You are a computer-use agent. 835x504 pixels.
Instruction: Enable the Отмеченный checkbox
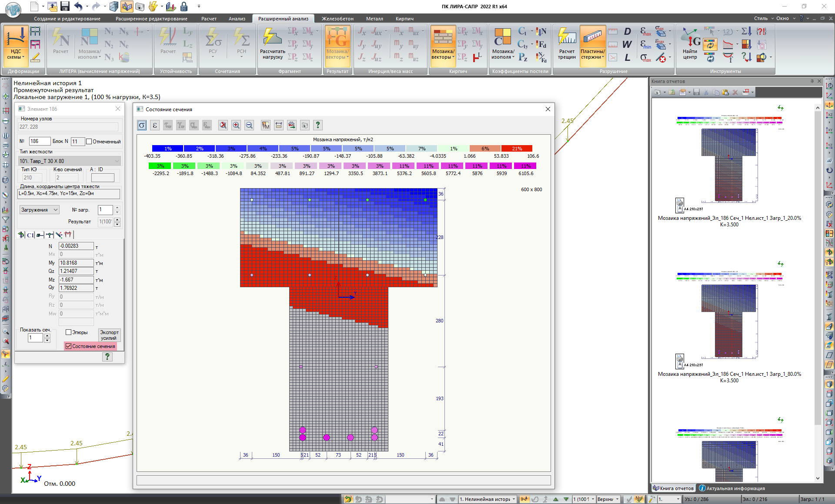[x=89, y=142]
